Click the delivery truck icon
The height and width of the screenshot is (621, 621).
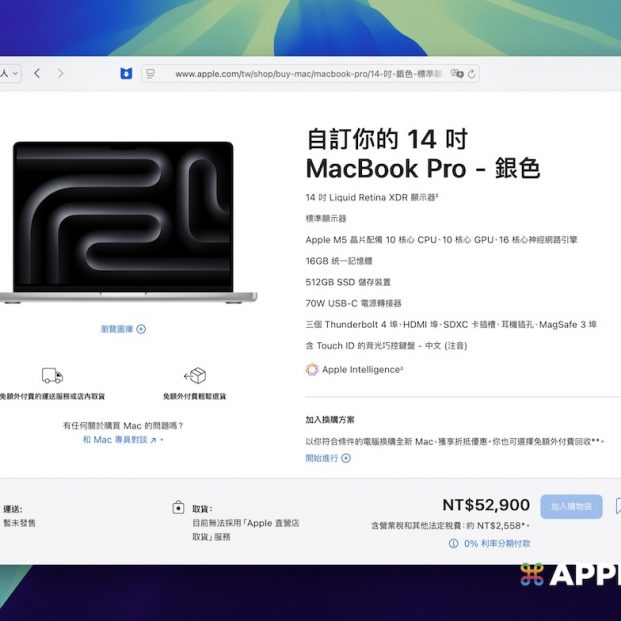point(52,376)
